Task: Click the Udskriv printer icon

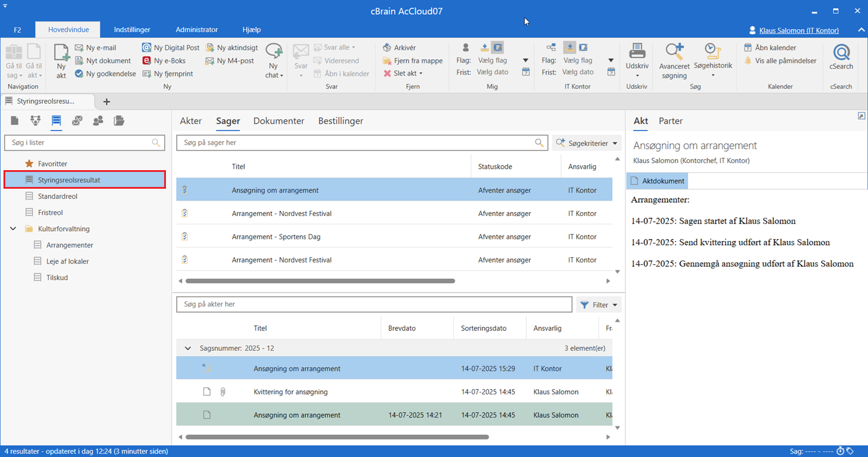Action: click(637, 52)
